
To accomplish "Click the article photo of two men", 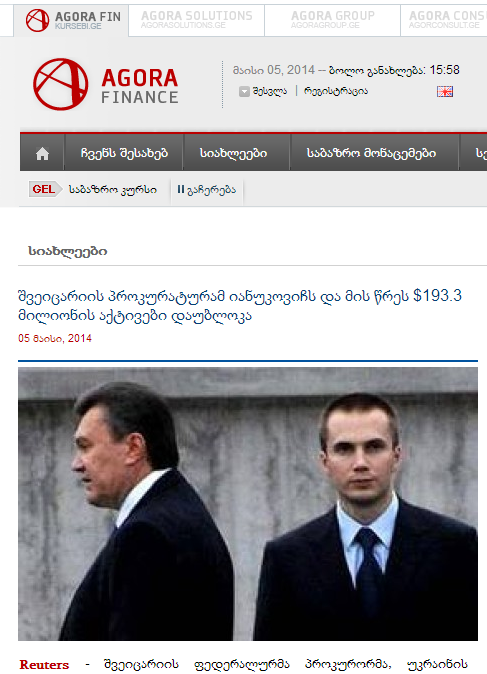I will click(248, 504).
